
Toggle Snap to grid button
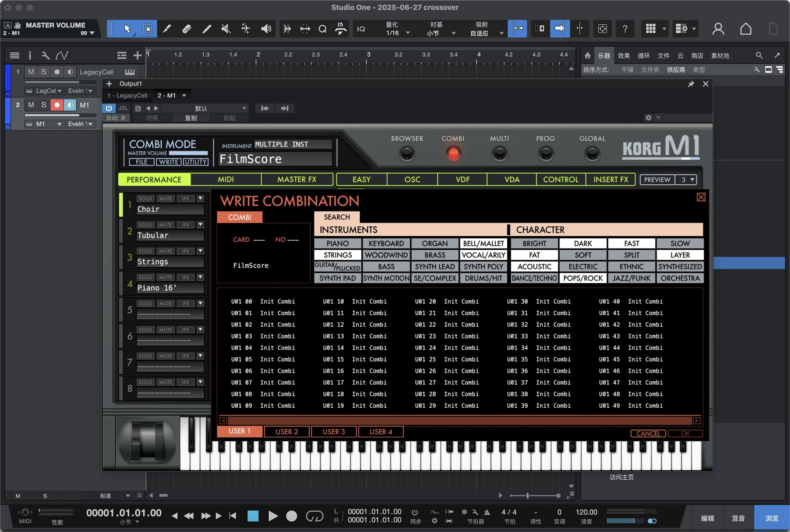point(518,28)
